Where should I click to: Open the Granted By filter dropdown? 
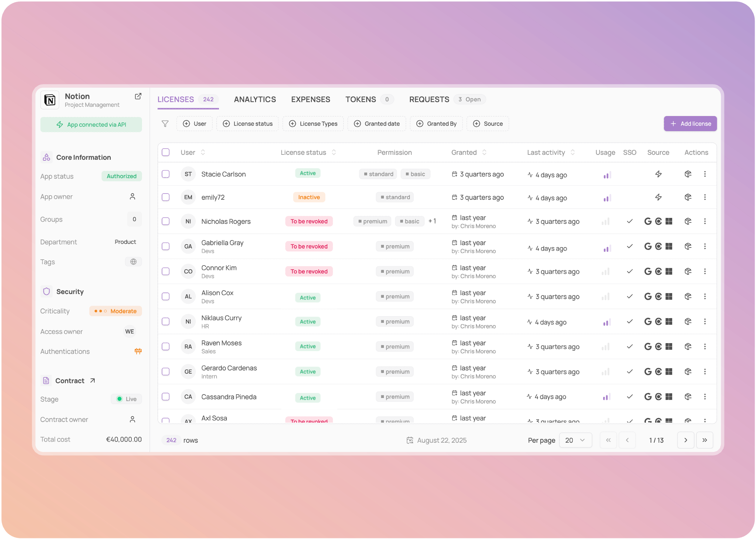pos(436,124)
